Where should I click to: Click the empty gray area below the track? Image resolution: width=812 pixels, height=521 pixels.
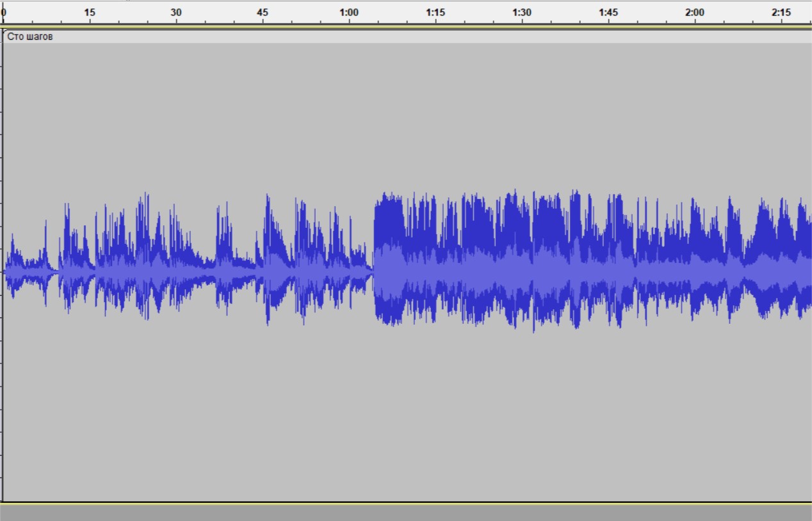point(406,513)
